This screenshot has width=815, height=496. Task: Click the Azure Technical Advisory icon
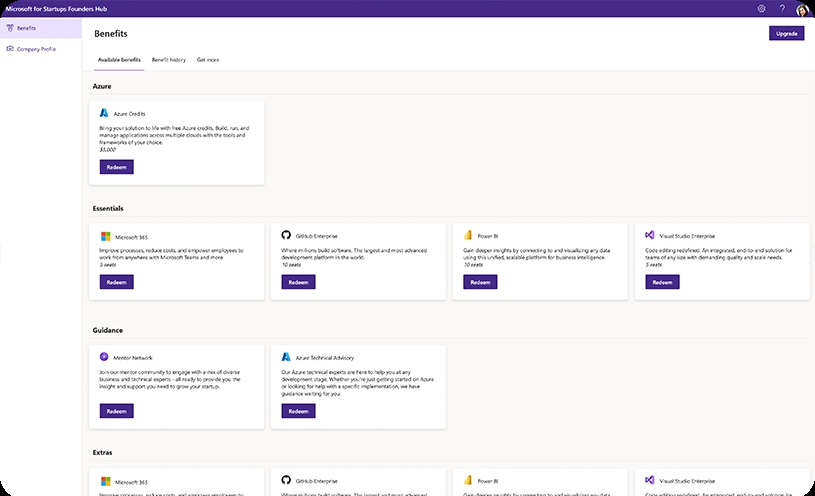tap(286, 357)
